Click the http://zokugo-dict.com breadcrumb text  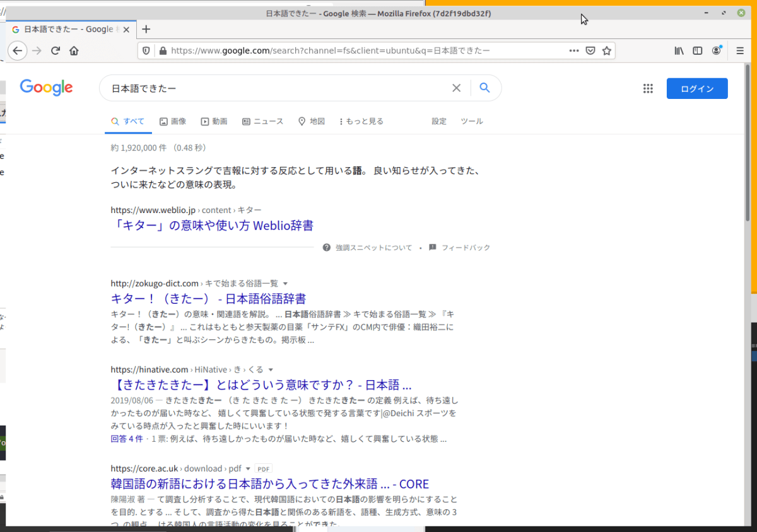155,284
